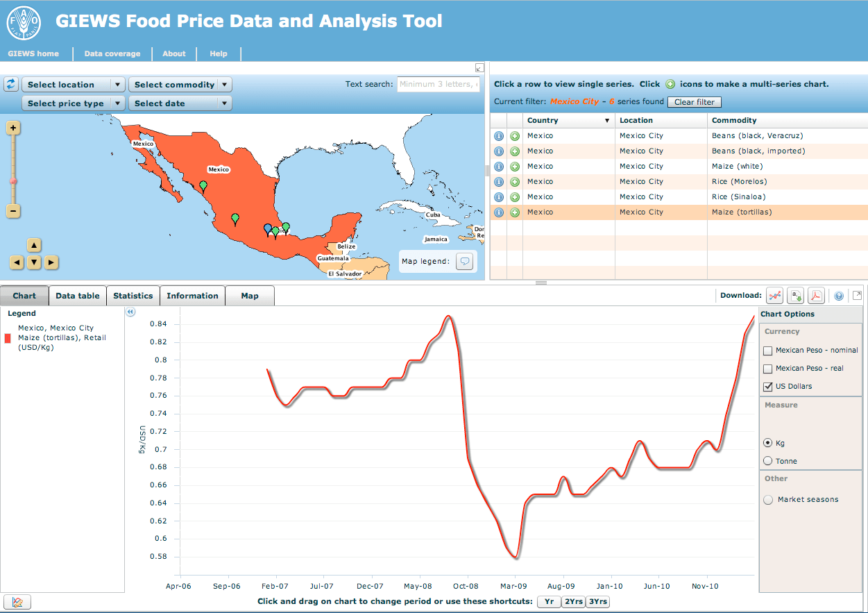Screen dimensions: 868x613
Task: Open the map legend speech bubble icon
Action: (x=466, y=262)
